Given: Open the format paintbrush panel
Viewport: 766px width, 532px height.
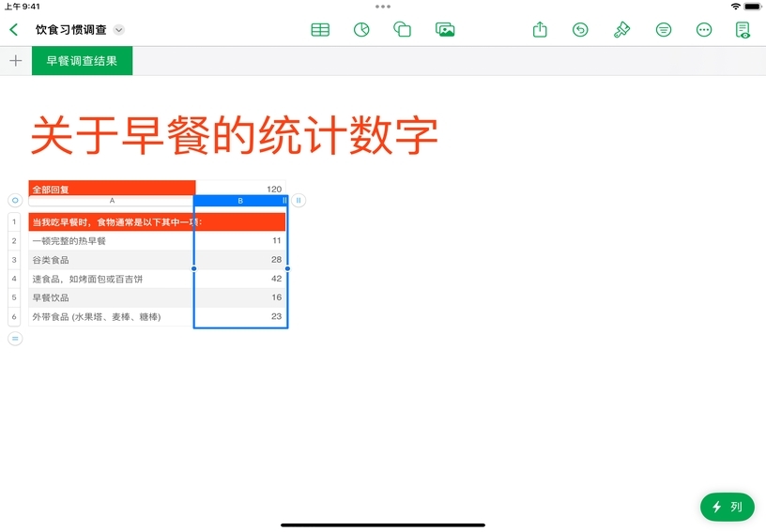Looking at the screenshot, I should [621, 30].
